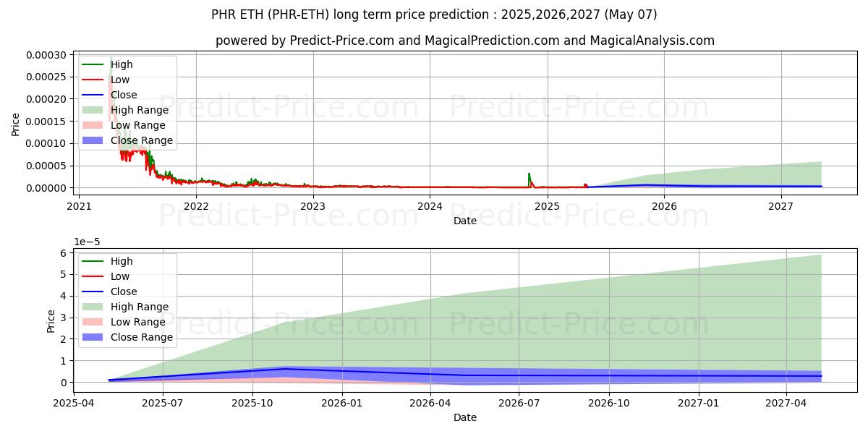This screenshot has width=868, height=434.
Task: Click the blue Close Range swatch in top legend
Action: click(x=93, y=140)
